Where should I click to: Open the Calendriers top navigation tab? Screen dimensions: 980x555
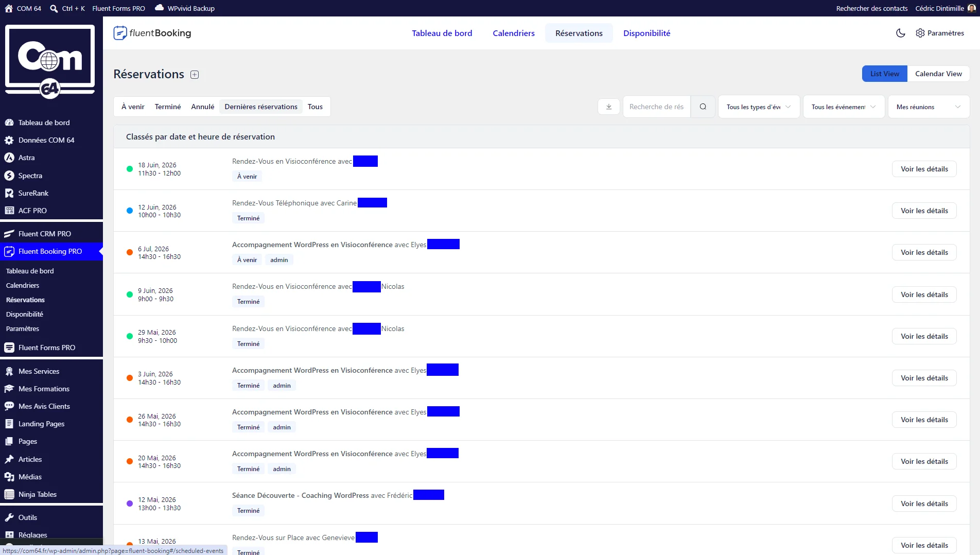coord(513,33)
